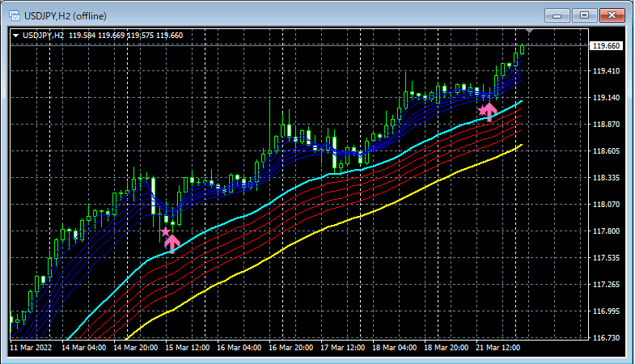Click the chart shift marker on the top edge
This screenshot has width=635, height=364.
(529, 32)
